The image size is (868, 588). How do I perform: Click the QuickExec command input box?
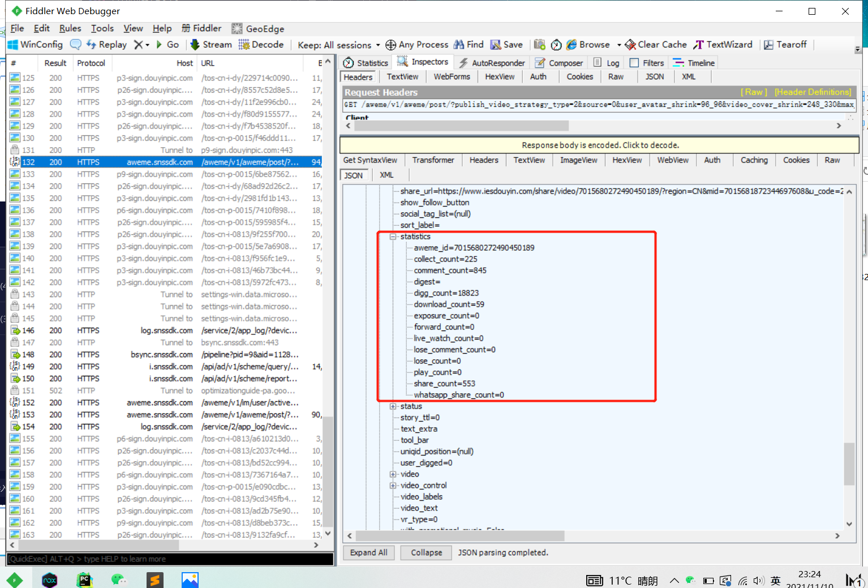pyautogui.click(x=170, y=559)
